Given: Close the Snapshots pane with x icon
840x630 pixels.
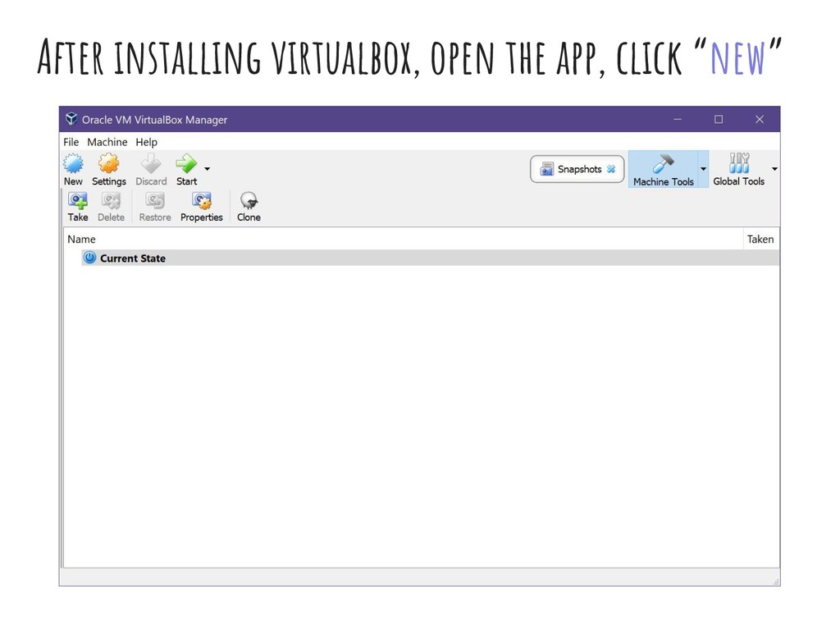Looking at the screenshot, I should coord(611,169).
